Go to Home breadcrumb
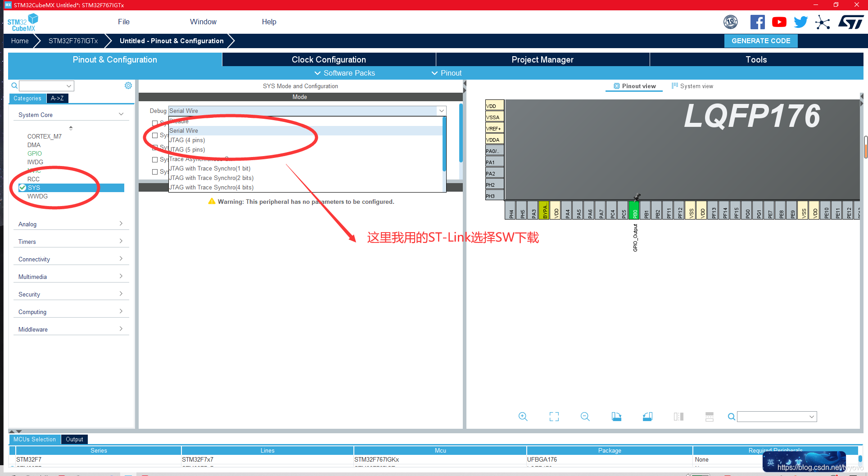This screenshot has height=476, width=868. [x=20, y=41]
